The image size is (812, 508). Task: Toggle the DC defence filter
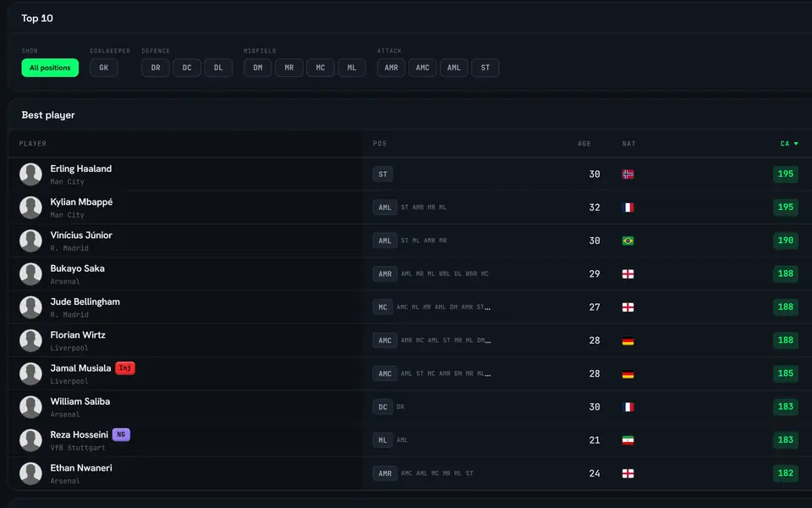[x=187, y=68]
